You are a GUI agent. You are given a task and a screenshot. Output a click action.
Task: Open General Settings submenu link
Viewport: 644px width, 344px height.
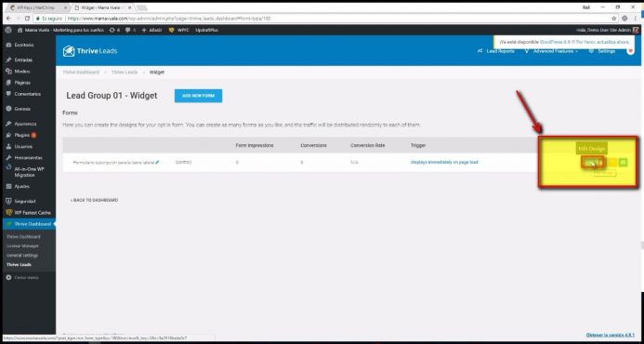(x=22, y=256)
